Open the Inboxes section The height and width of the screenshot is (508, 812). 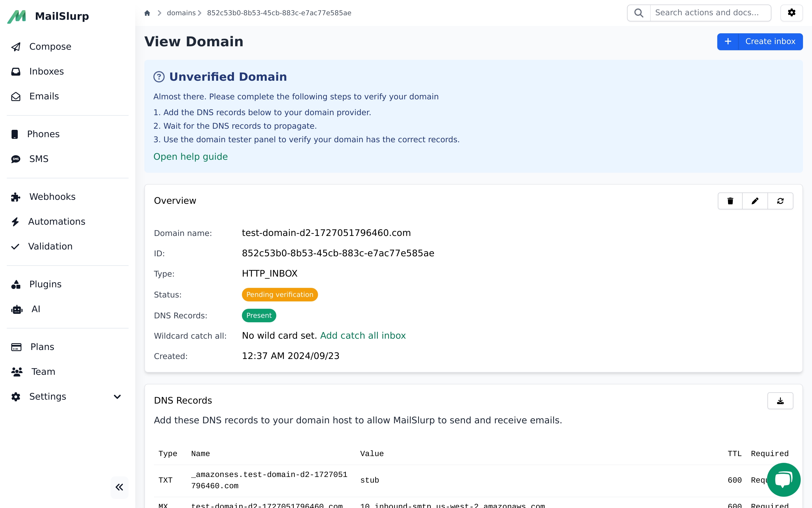point(46,72)
